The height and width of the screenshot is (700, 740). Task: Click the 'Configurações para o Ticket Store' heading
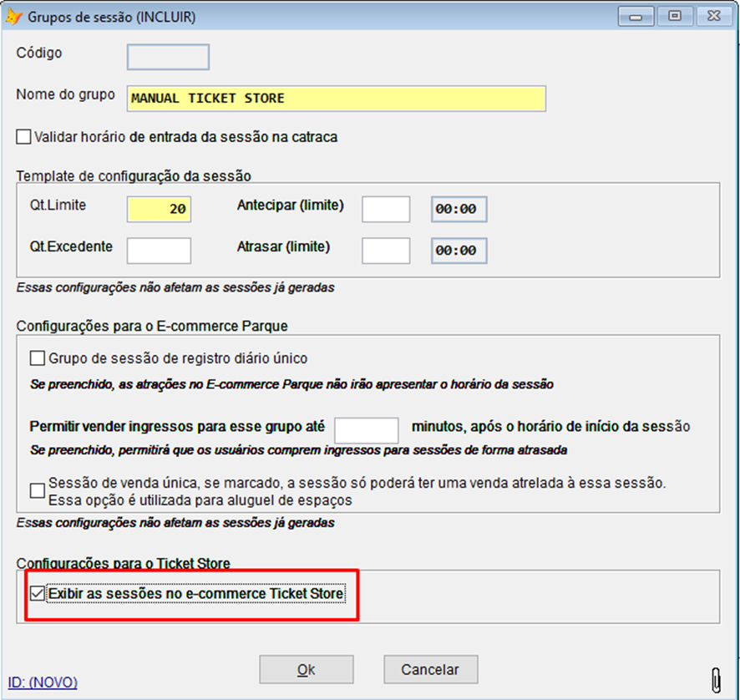(123, 563)
